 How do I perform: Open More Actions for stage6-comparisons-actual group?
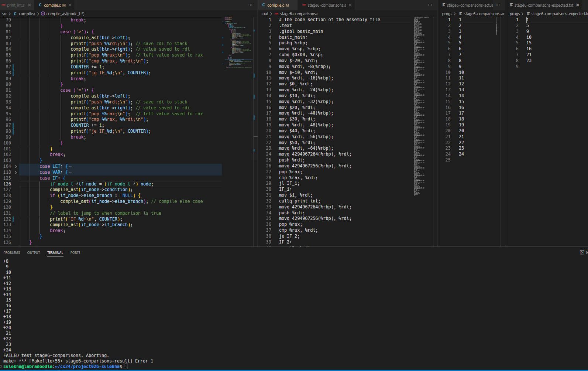click(498, 5)
